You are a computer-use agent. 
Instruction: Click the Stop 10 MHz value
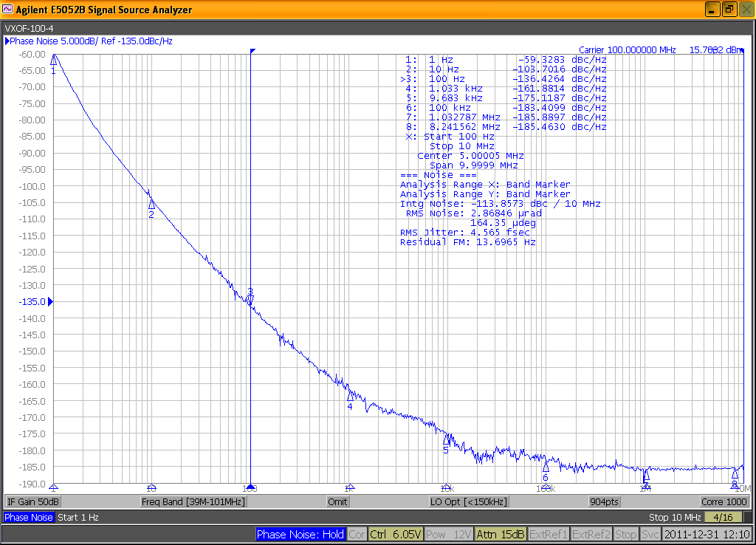tap(675, 517)
